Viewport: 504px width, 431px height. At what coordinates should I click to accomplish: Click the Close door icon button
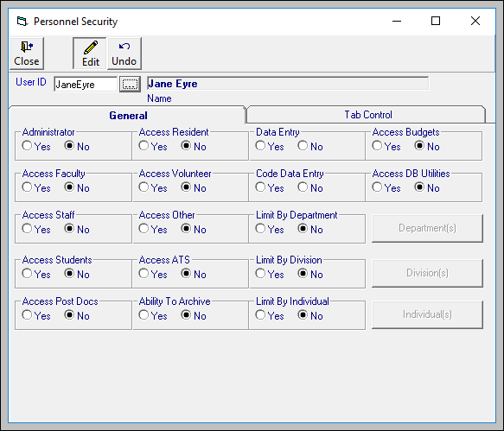(27, 54)
